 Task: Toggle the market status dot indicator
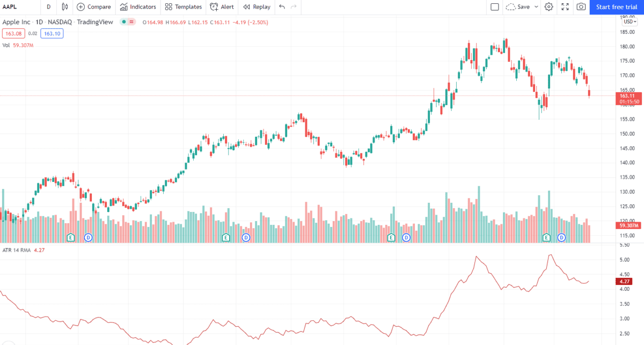pyautogui.click(x=123, y=22)
